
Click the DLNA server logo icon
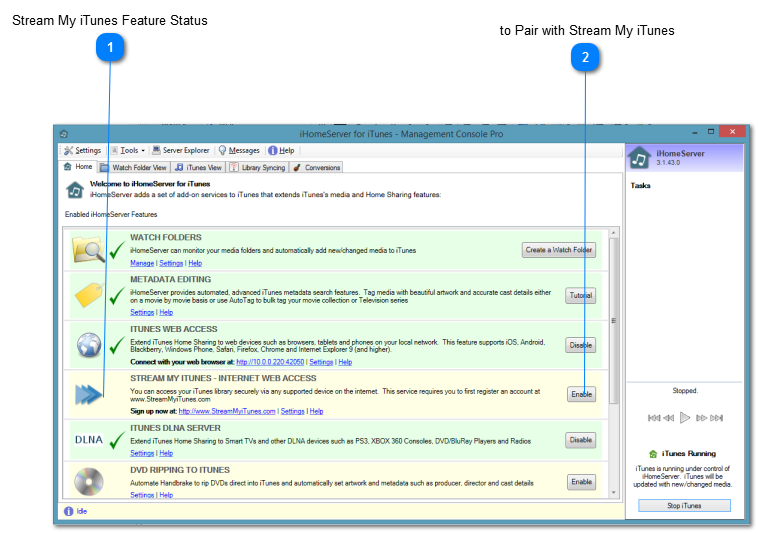click(x=89, y=440)
